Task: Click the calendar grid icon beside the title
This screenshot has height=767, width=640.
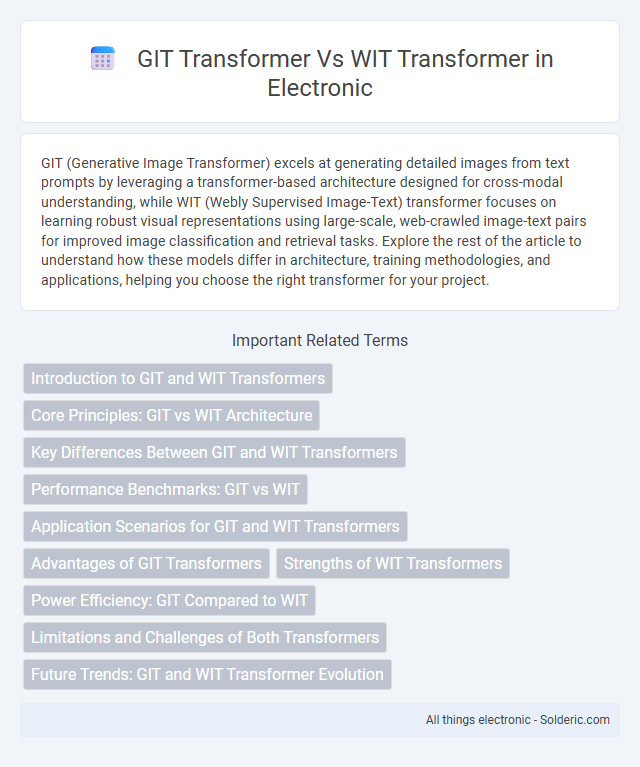Action: (103, 59)
